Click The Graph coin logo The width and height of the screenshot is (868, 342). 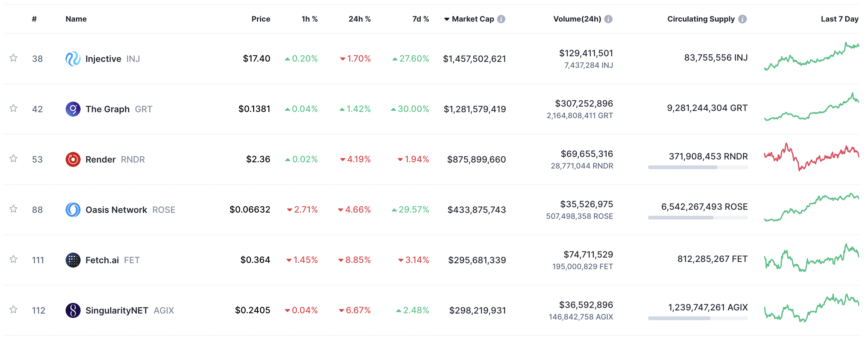click(73, 109)
